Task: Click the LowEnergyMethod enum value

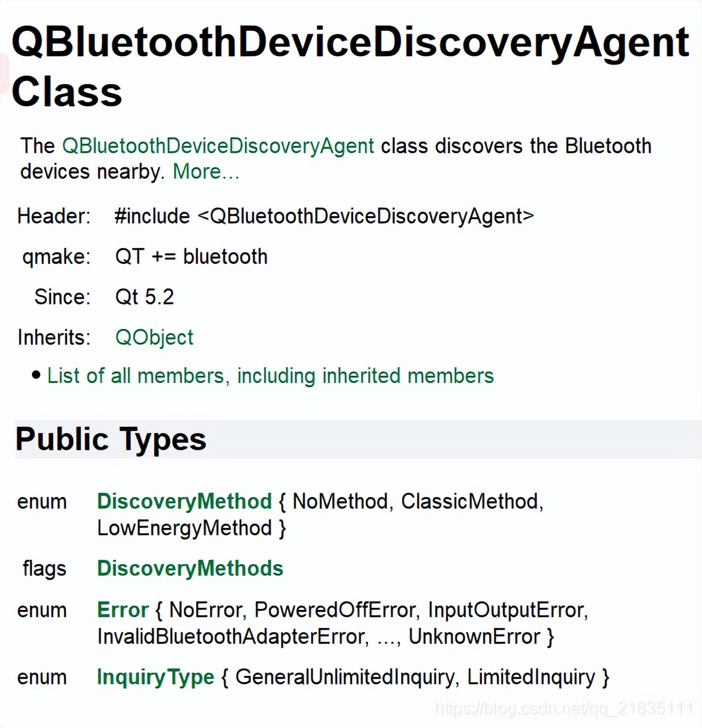Action: [184, 528]
